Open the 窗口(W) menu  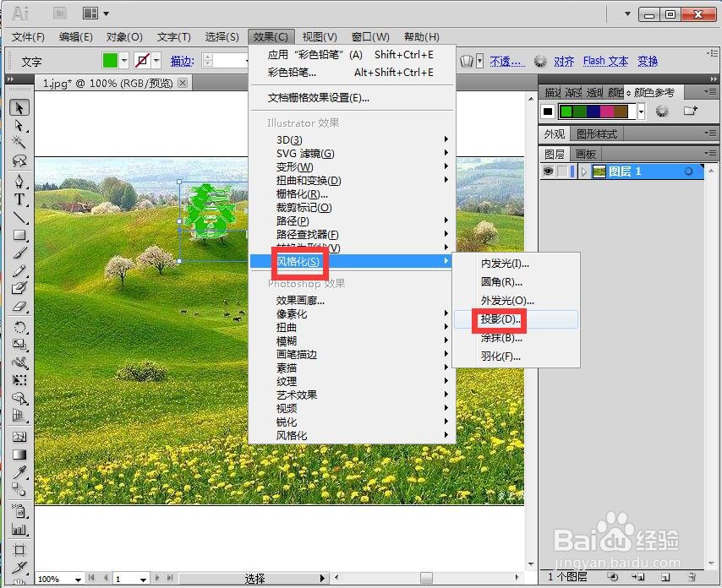click(x=370, y=37)
